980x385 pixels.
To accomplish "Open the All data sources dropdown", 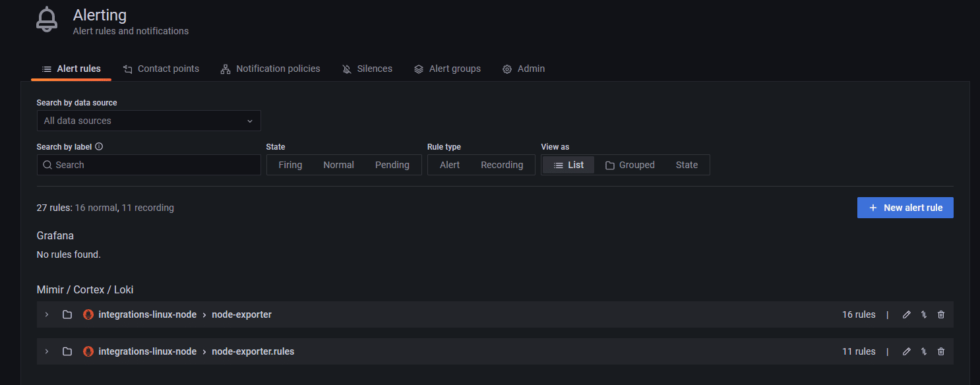I will (149, 121).
